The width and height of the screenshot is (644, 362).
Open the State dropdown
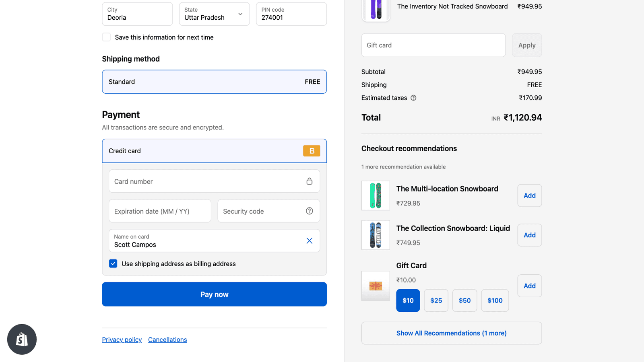point(214,14)
